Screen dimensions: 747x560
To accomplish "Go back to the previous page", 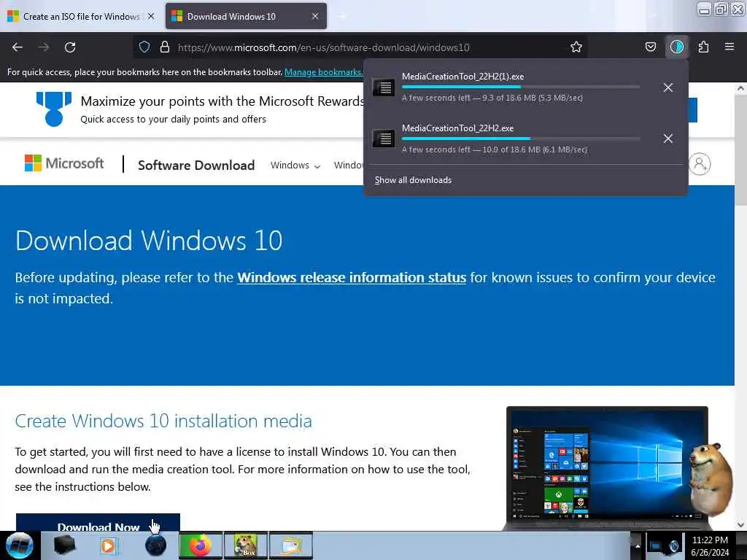I will [18, 47].
